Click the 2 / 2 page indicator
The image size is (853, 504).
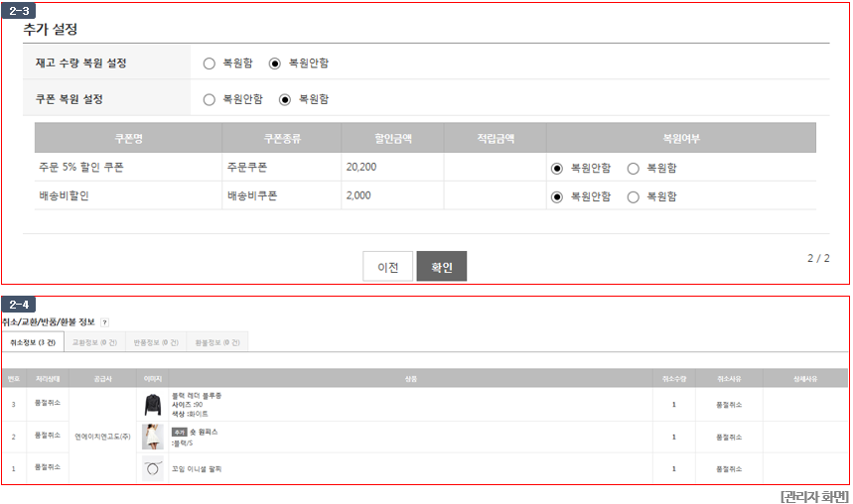(x=818, y=258)
